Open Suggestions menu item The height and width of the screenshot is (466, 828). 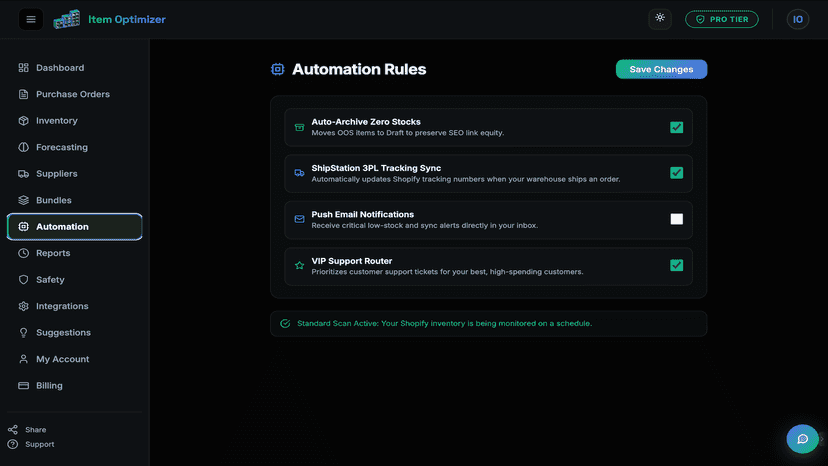tap(74, 332)
